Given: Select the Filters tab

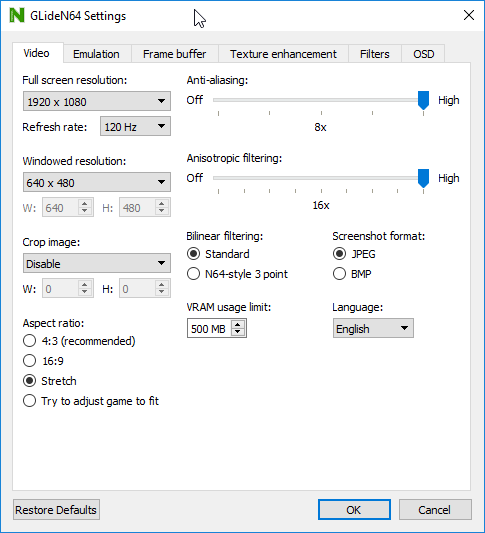Looking at the screenshot, I should coord(375,54).
